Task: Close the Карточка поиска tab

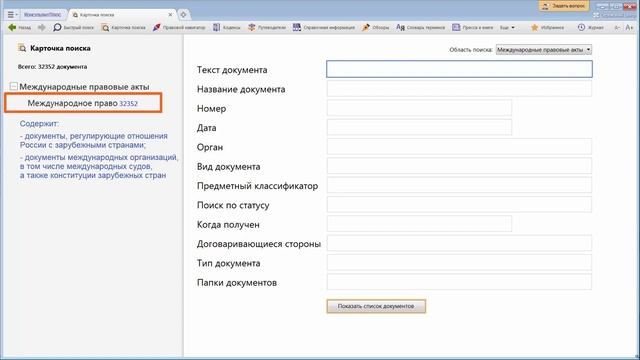Action: click(x=170, y=15)
